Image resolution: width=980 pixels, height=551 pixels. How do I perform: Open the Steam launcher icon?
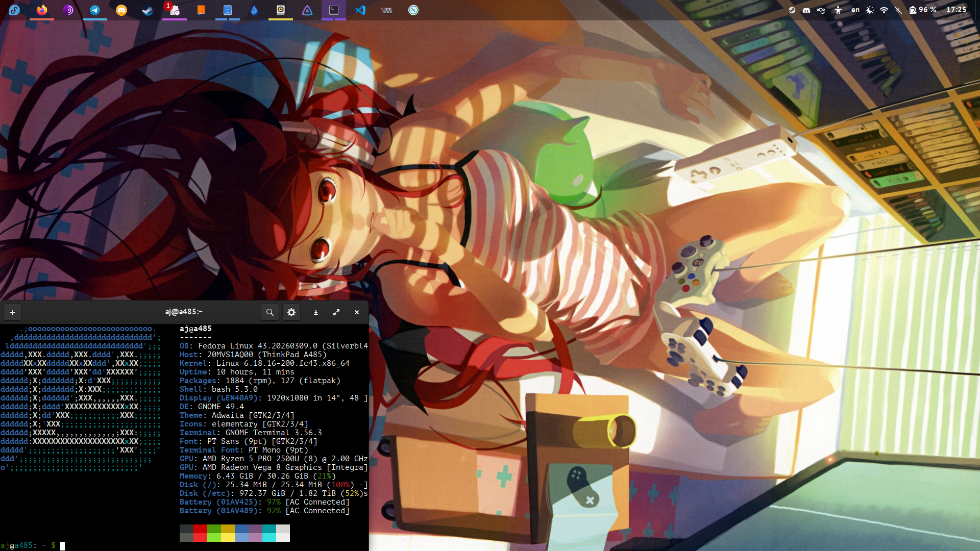click(x=148, y=10)
